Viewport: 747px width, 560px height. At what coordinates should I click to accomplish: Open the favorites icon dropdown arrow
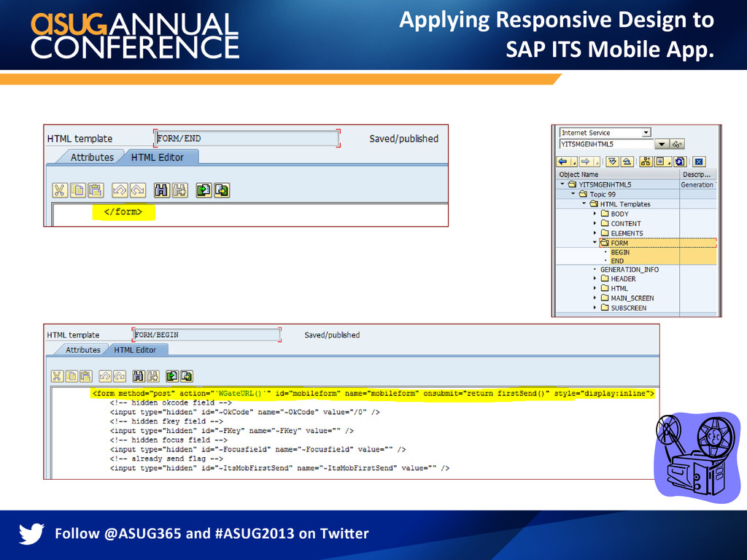(670, 163)
